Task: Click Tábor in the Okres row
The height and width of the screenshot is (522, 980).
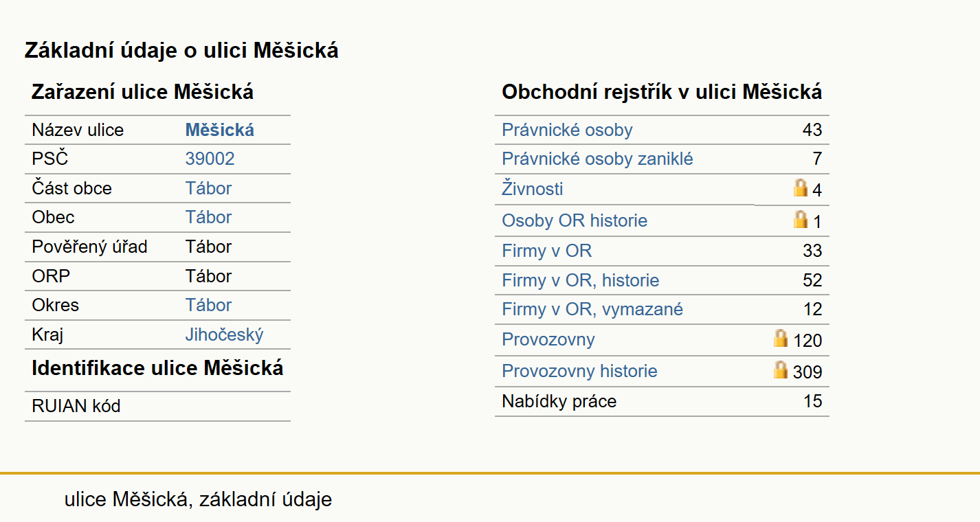Action: (x=208, y=305)
